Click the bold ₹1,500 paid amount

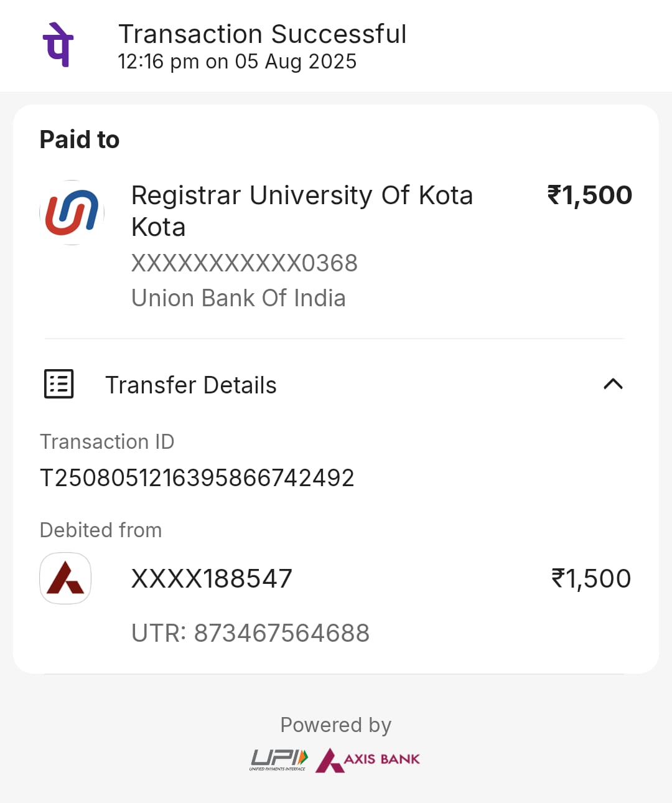point(589,195)
